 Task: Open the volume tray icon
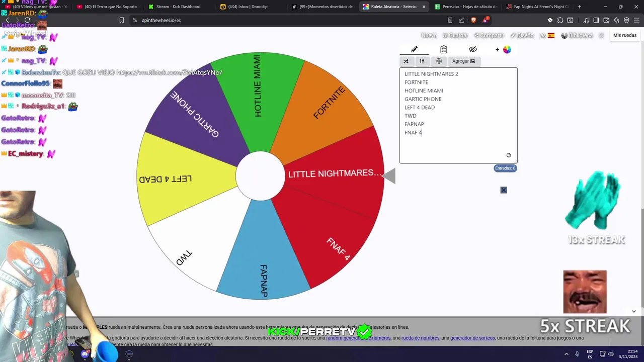611,354
